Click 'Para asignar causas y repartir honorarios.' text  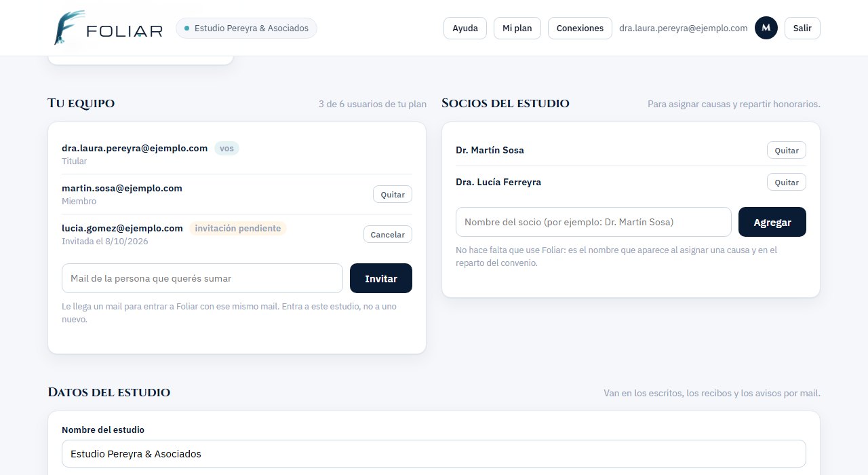pyautogui.click(x=734, y=104)
